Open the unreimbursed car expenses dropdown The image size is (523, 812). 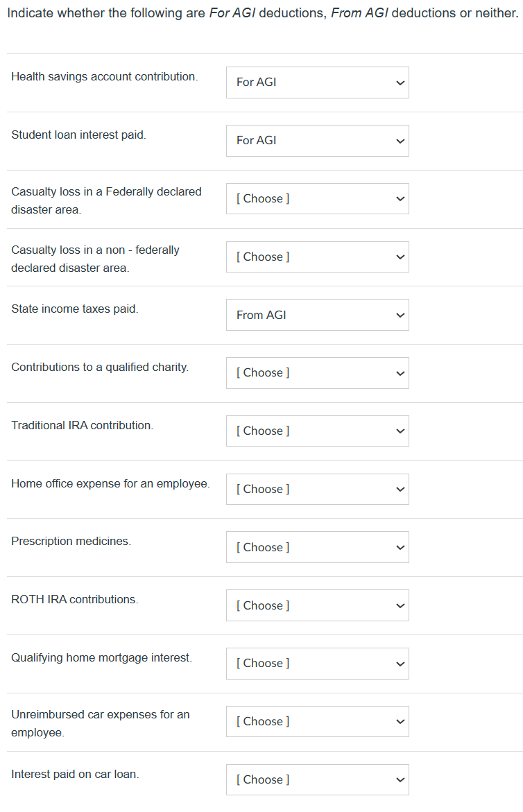(x=317, y=721)
